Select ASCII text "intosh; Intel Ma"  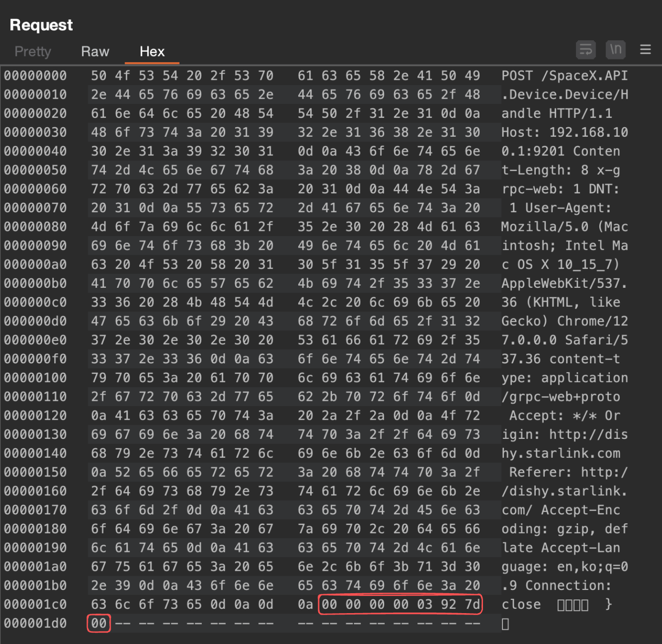tap(565, 246)
